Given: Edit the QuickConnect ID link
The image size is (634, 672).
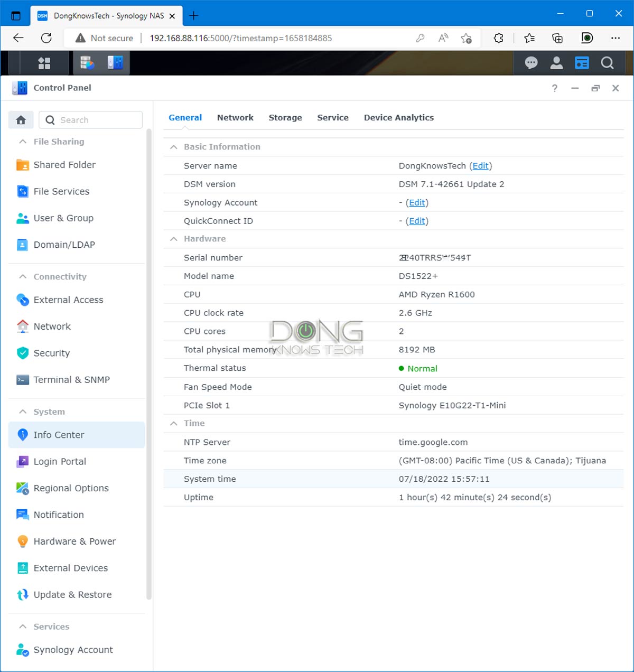Looking at the screenshot, I should (x=417, y=221).
